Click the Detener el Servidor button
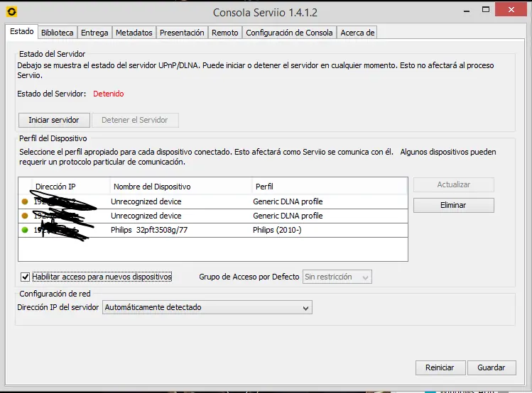This screenshot has width=532, height=393. (x=135, y=121)
